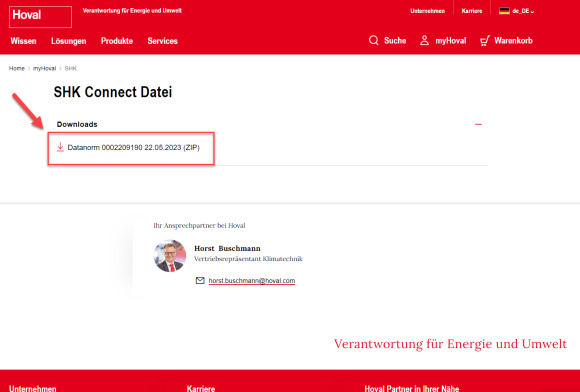Screen dimensions: 580x392
Task: Open the Wissen menu
Action: [x=23, y=41]
